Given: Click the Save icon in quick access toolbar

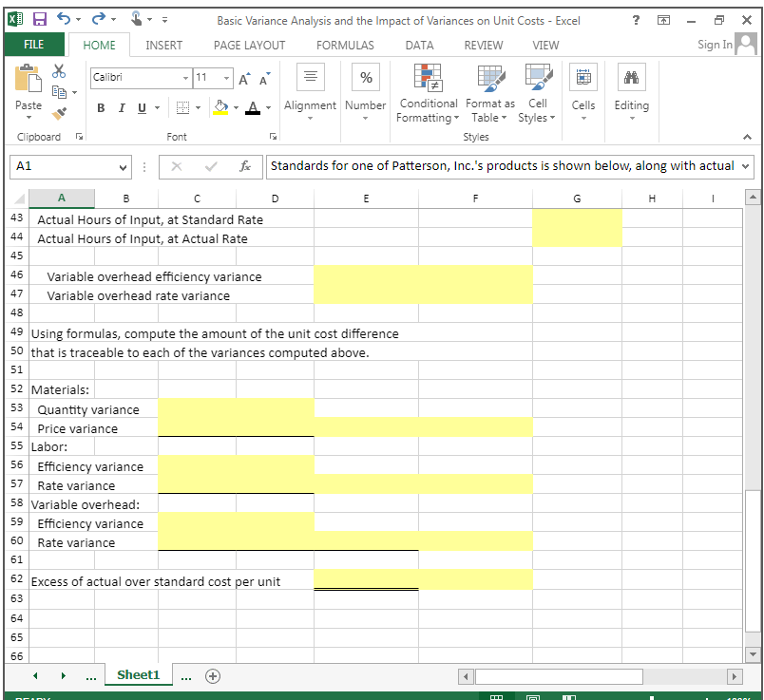Looking at the screenshot, I should 41,20.
